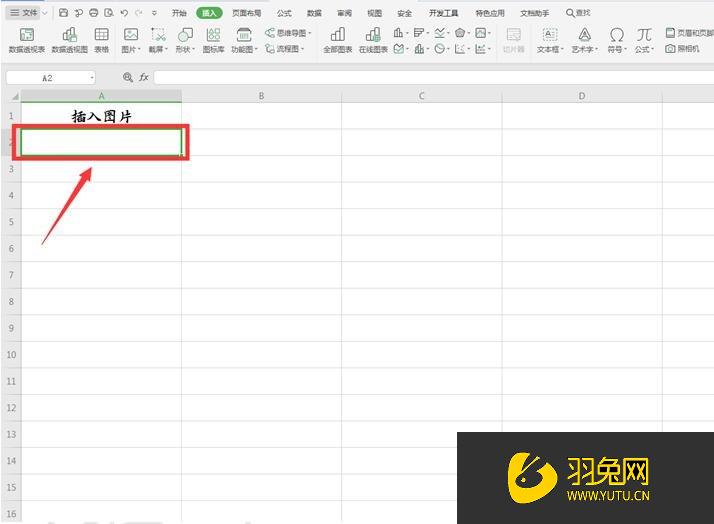Click the Print Preview icon
This screenshot has width=714, height=524.
pos(108,13)
